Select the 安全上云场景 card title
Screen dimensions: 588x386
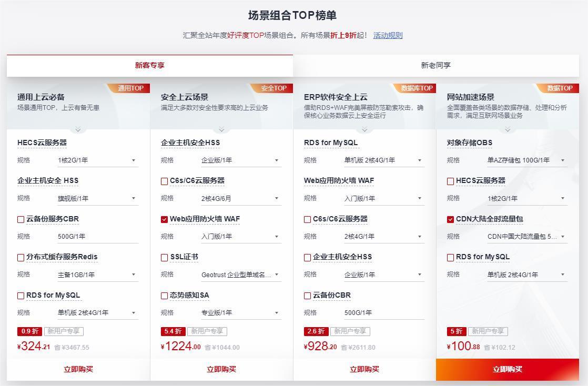tap(185, 97)
